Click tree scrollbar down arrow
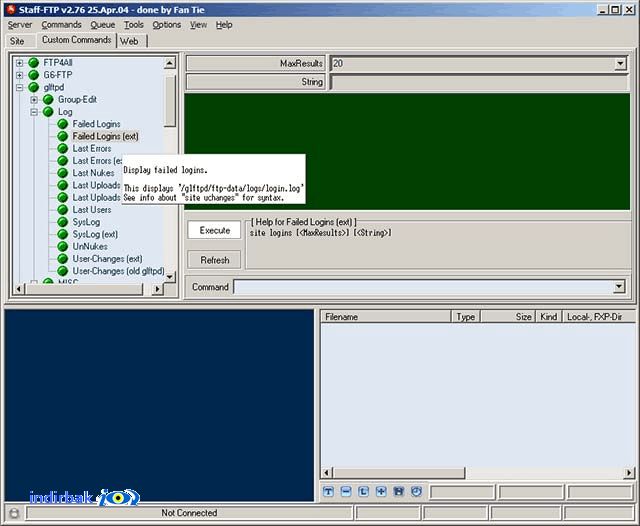Viewport: 640px width, 526px height. tap(169, 277)
